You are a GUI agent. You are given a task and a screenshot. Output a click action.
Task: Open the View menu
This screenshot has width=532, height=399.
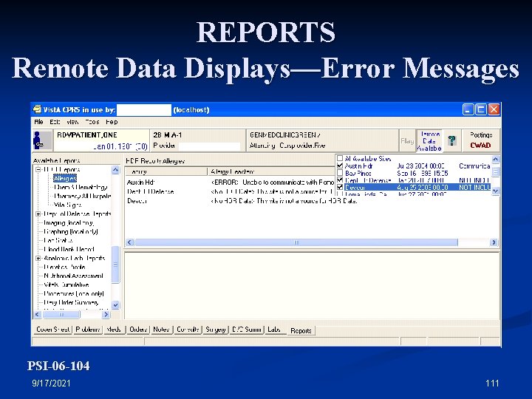(72, 122)
